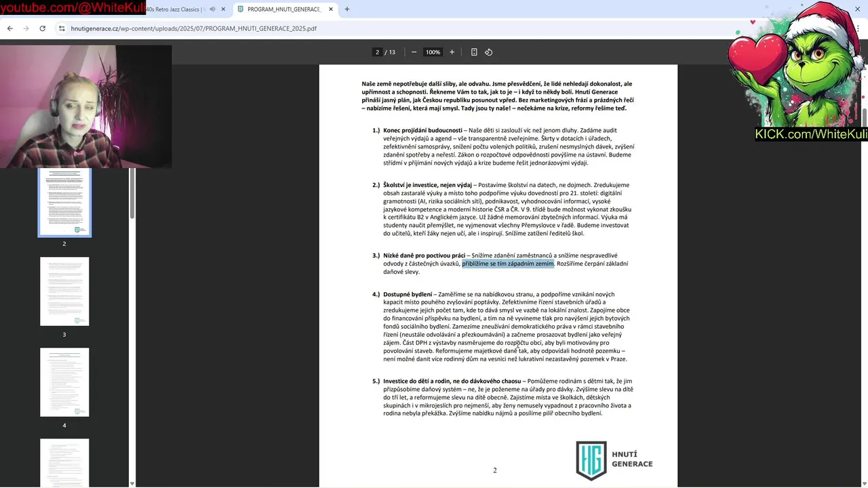Open page 4 thumbnail
This screenshot has height=488, width=868.
64,382
